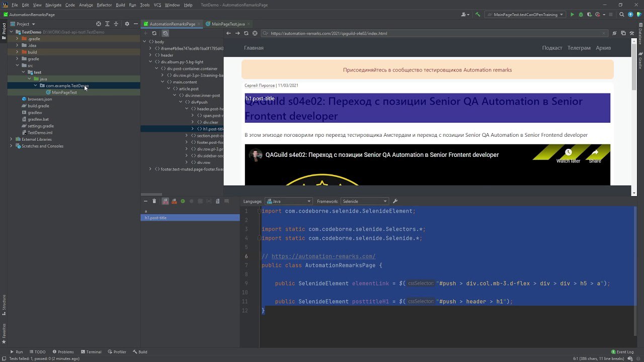644x362 pixels.
Task: Collapse all icon in Project panel header
Action: pos(116,24)
